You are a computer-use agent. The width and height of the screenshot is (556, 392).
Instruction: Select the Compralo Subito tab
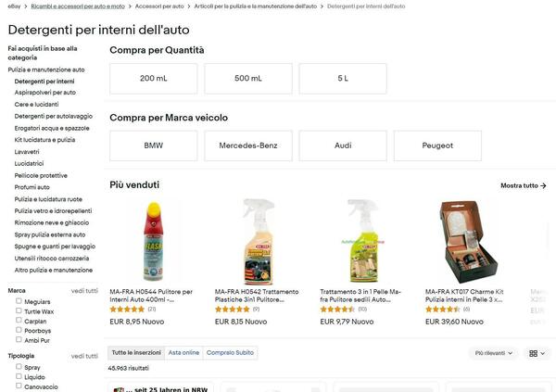(x=230, y=353)
